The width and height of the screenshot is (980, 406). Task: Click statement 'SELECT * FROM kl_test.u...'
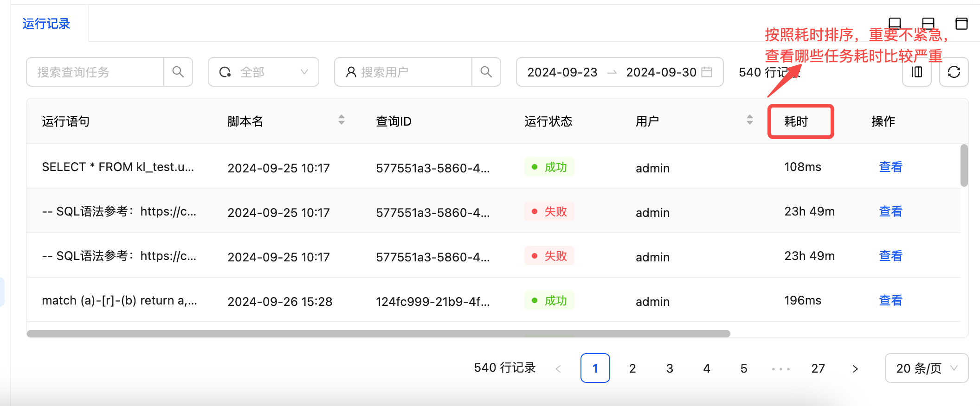pyautogui.click(x=118, y=167)
